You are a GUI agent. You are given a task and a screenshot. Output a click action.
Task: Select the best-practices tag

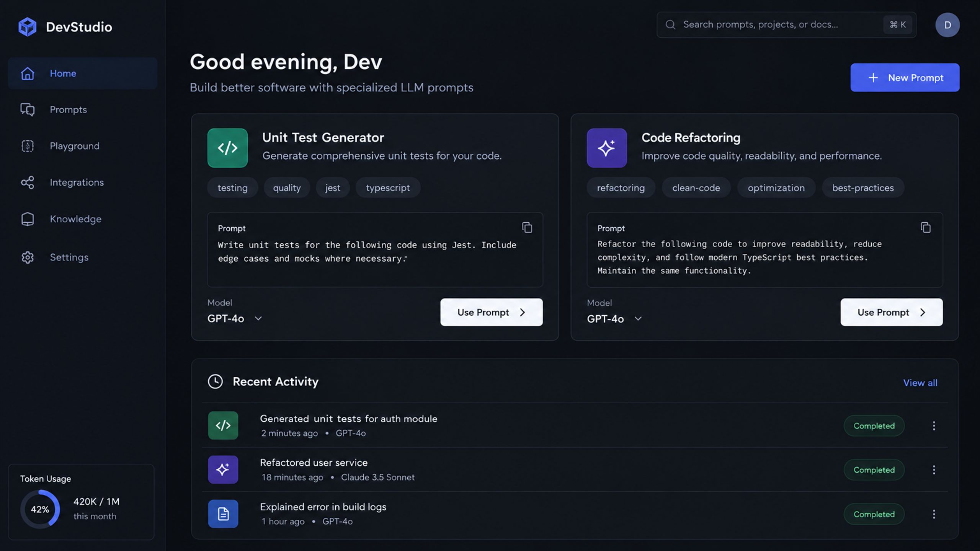pos(863,188)
